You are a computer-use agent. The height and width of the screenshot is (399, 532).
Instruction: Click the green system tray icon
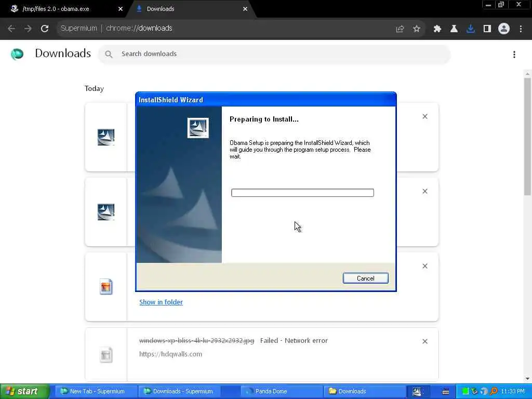click(465, 391)
